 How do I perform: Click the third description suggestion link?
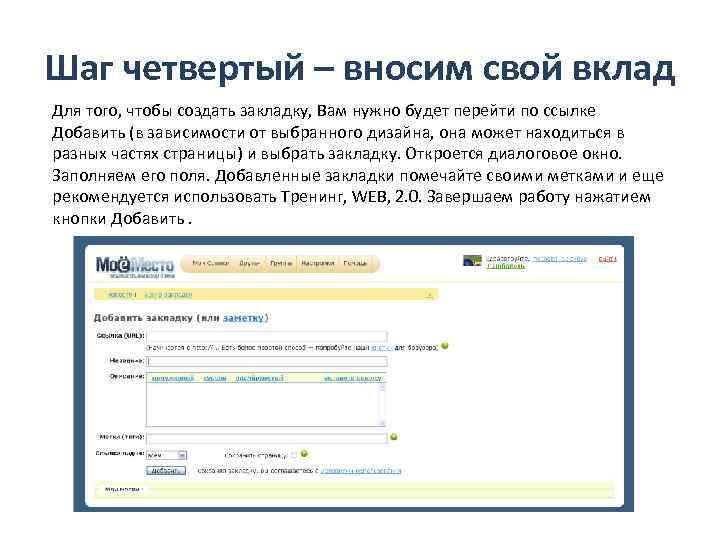259,378
